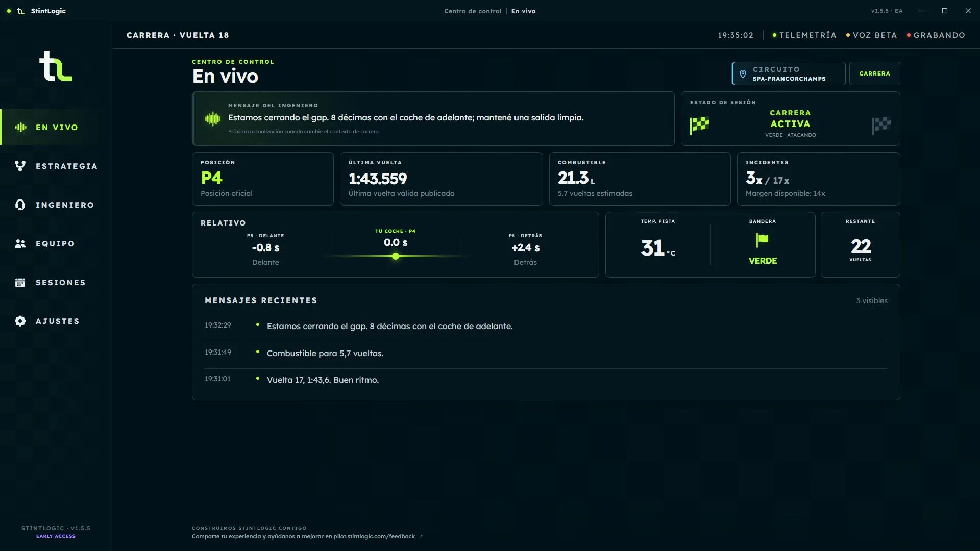Open the Ajustes settings label
The image size is (980, 551).
57,321
